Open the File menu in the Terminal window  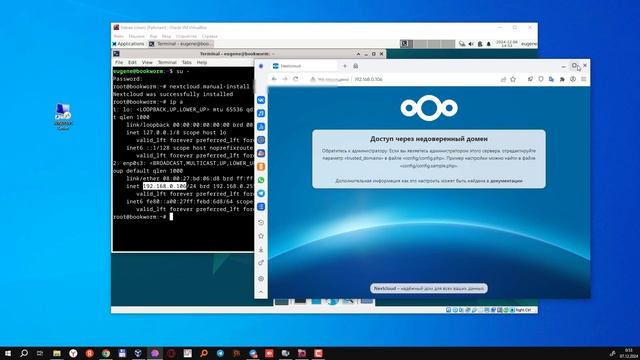click(119, 62)
